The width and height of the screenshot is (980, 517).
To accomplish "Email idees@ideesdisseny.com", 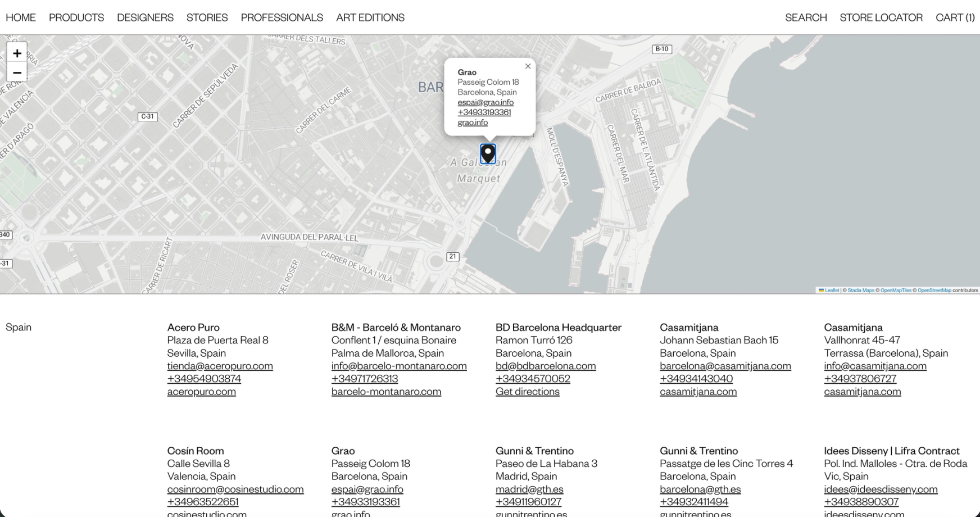I will (881, 489).
